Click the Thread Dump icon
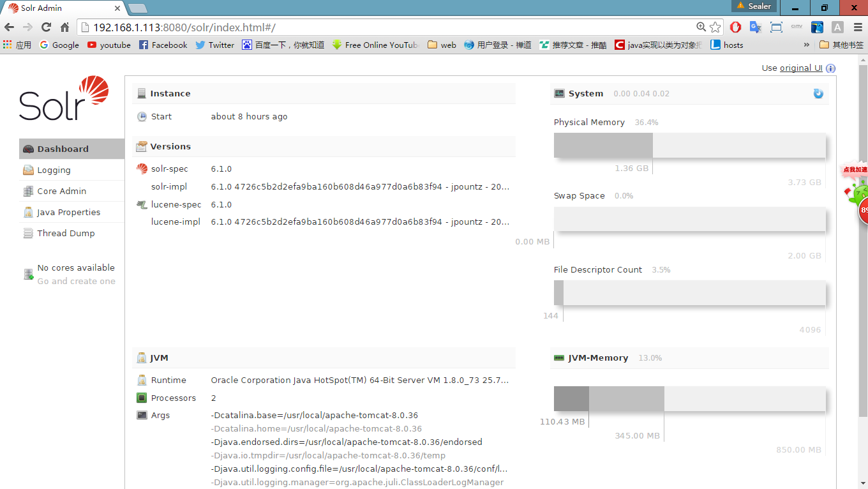The height and width of the screenshot is (489, 868). coord(28,234)
